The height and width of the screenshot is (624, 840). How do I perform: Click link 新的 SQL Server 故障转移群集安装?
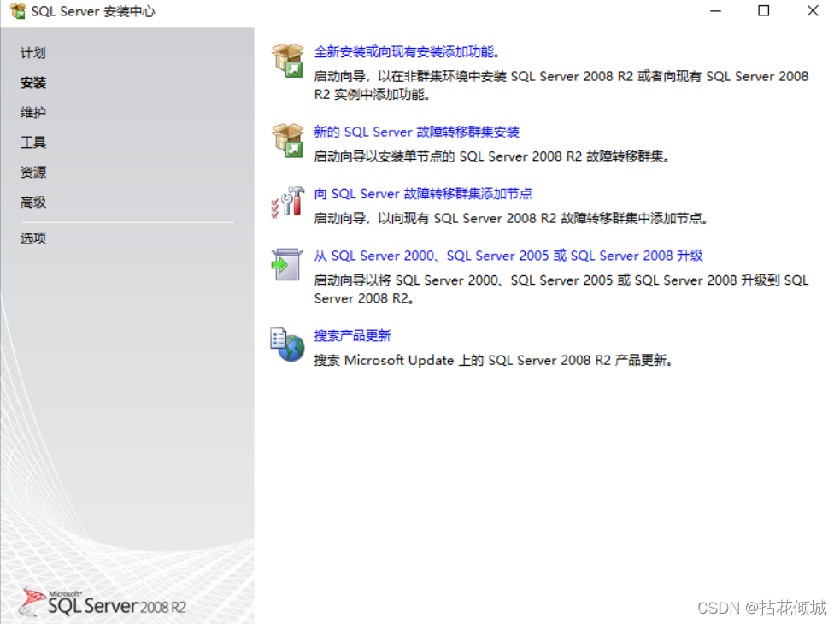[x=417, y=132]
